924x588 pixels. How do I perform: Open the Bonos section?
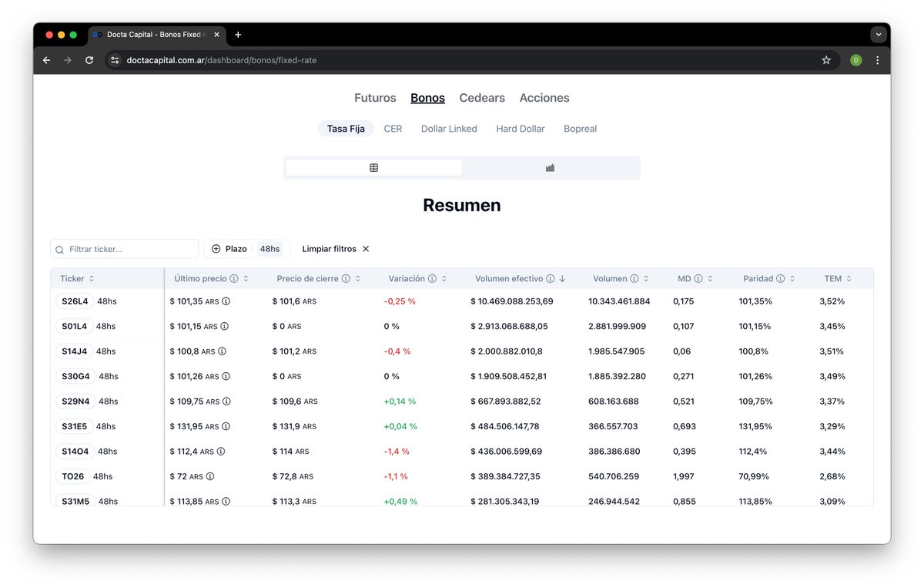pos(427,98)
